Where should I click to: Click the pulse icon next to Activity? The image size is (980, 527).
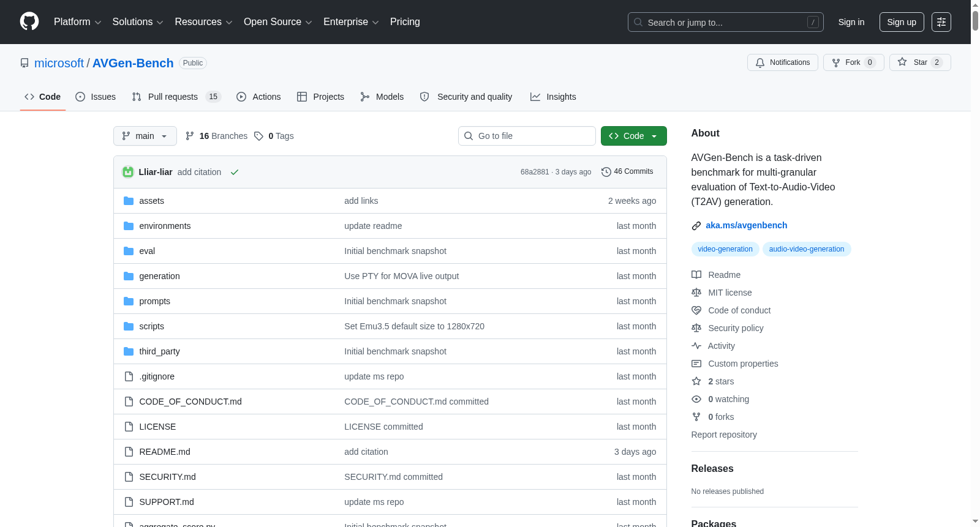tap(696, 346)
